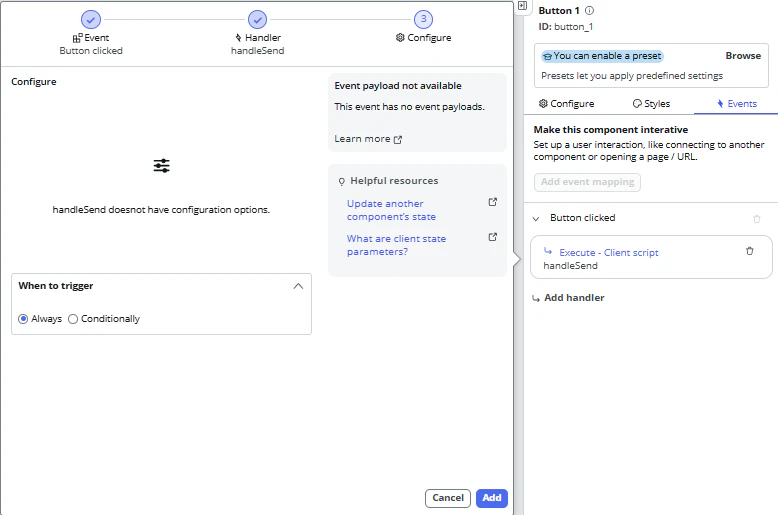Click the Helpful resources heading
Image resolution: width=778 pixels, height=515 pixels.
[394, 181]
